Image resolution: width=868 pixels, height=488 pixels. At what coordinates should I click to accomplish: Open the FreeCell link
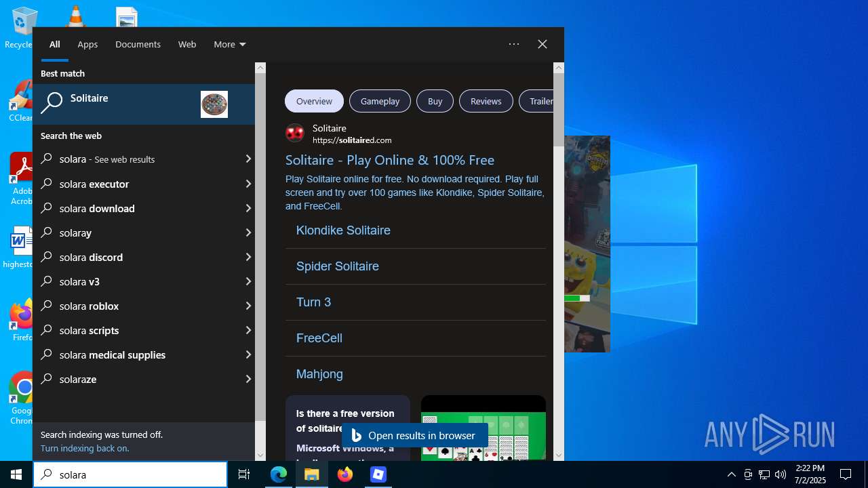coord(319,338)
